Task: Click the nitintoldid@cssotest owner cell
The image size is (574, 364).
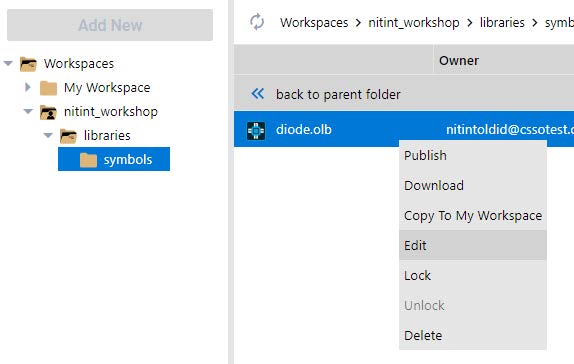Action: pyautogui.click(x=510, y=130)
